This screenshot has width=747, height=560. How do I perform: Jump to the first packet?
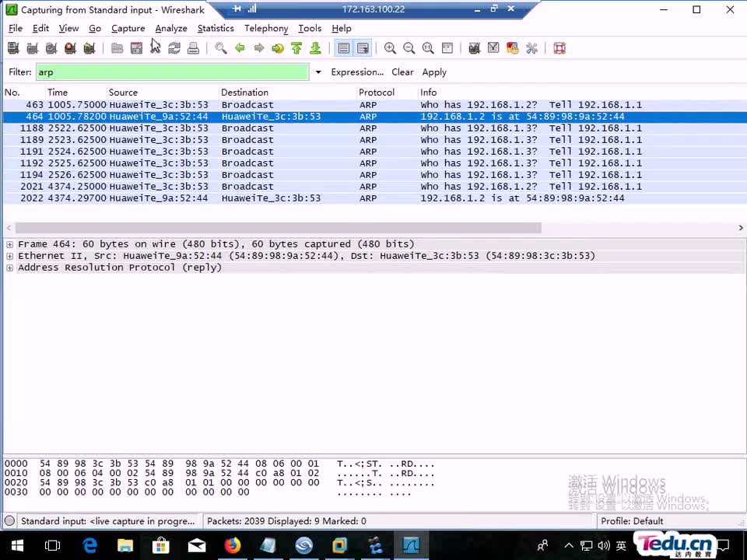coord(296,48)
